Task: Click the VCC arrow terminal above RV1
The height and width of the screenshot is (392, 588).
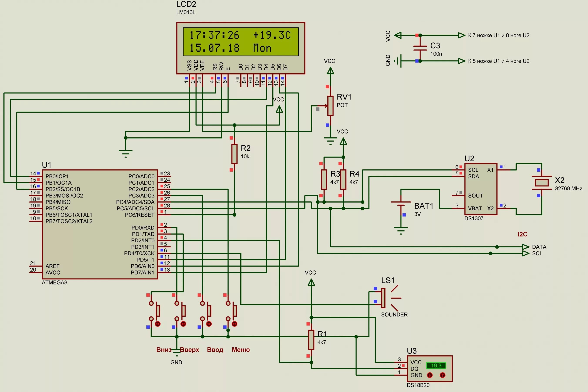Action: [x=330, y=71]
